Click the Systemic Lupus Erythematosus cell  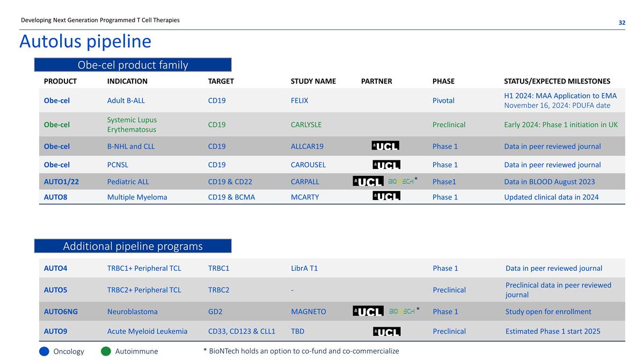click(x=132, y=124)
